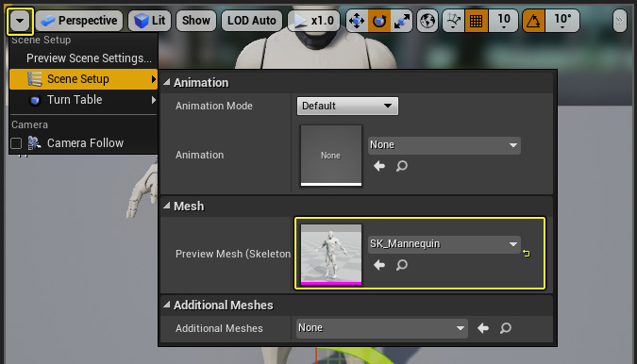Open the Lit view mode menu
This screenshot has width=637, height=364.
pyautogui.click(x=149, y=21)
